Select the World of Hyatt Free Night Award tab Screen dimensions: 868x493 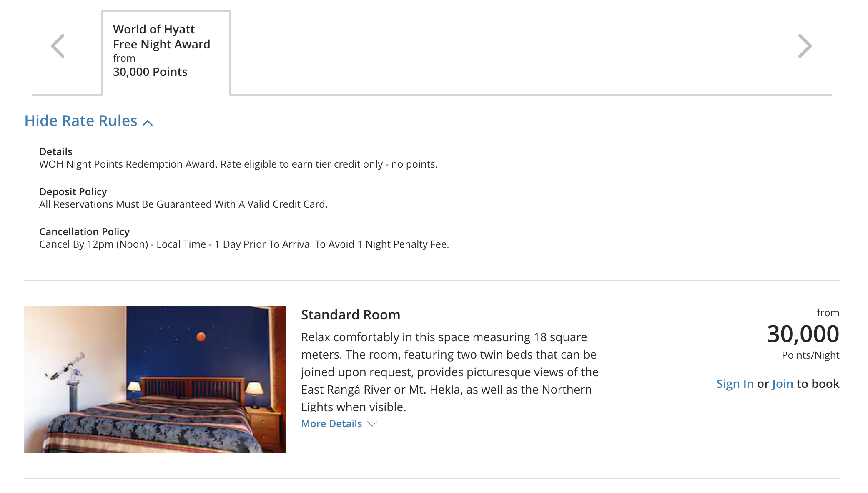click(166, 53)
